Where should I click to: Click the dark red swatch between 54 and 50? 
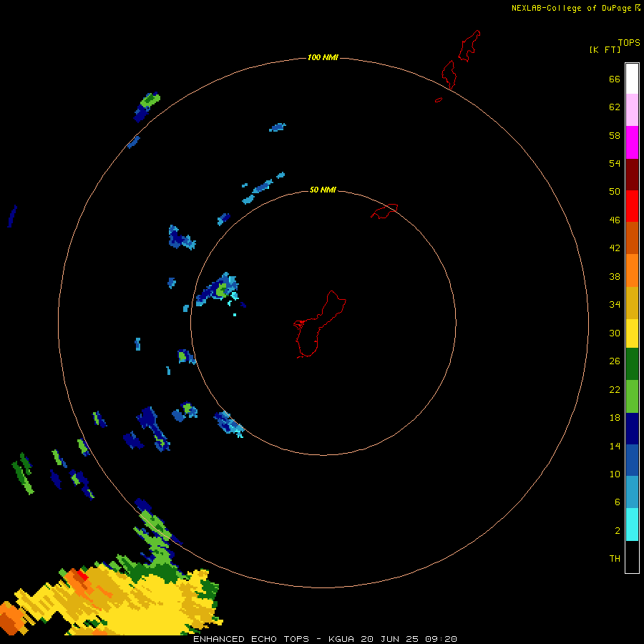coord(632,174)
